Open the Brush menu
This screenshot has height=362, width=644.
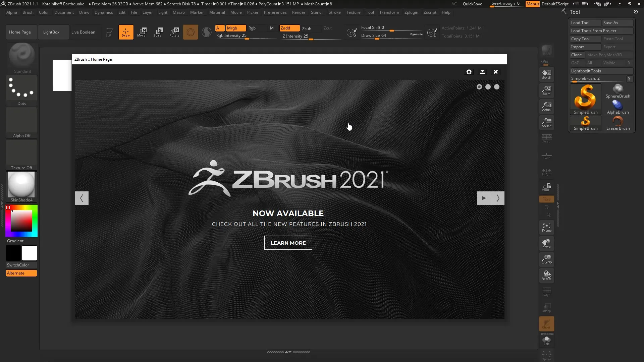[28, 12]
